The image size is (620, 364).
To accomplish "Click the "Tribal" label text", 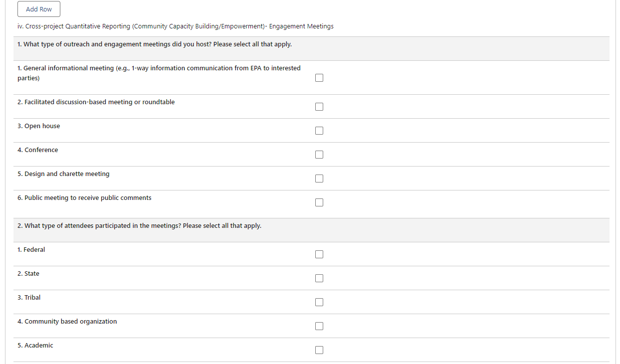I will coord(29,298).
